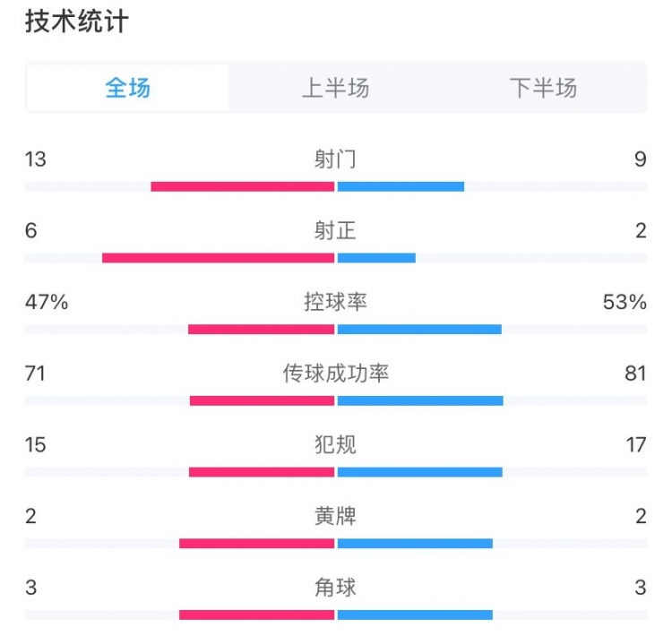Select the 犯规 stat label
The image size is (672, 636).
pos(335,444)
